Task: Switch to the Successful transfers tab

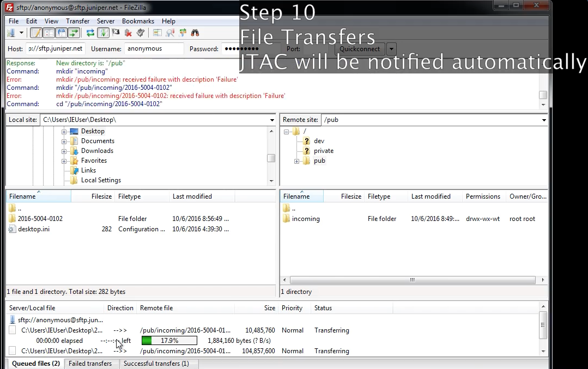Action: pyautogui.click(x=156, y=364)
